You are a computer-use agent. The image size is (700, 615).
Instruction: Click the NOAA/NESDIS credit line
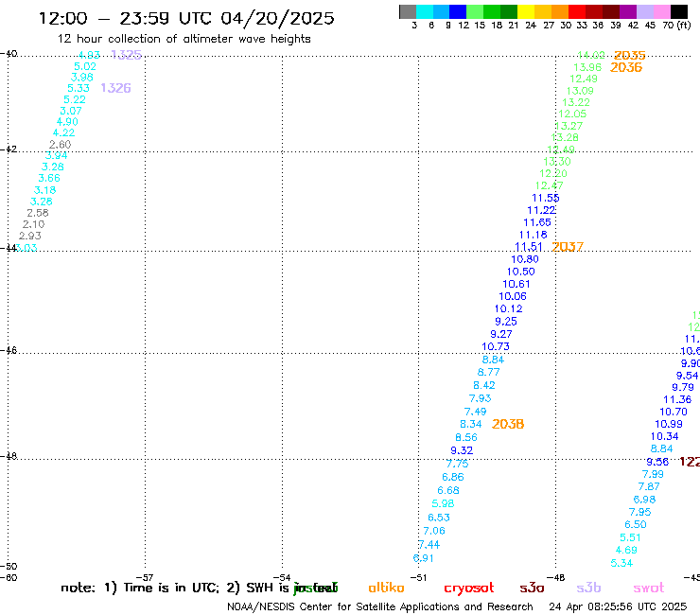tap(380, 606)
